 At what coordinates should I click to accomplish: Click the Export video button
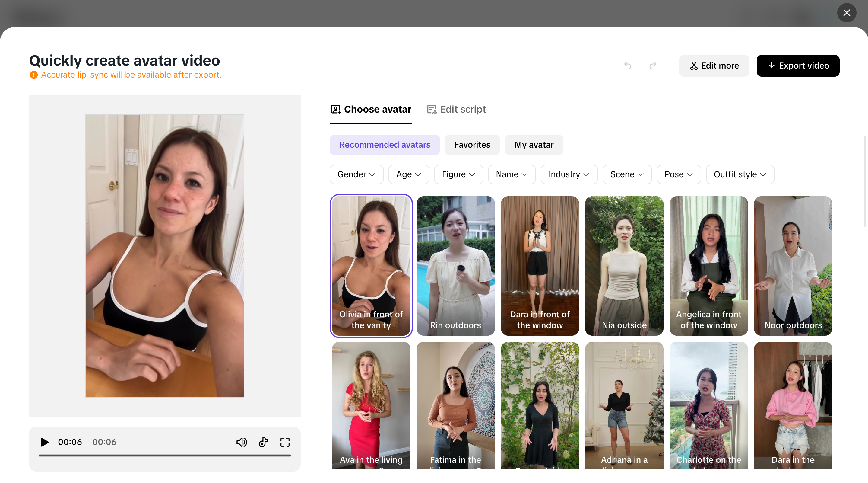pyautogui.click(x=798, y=66)
